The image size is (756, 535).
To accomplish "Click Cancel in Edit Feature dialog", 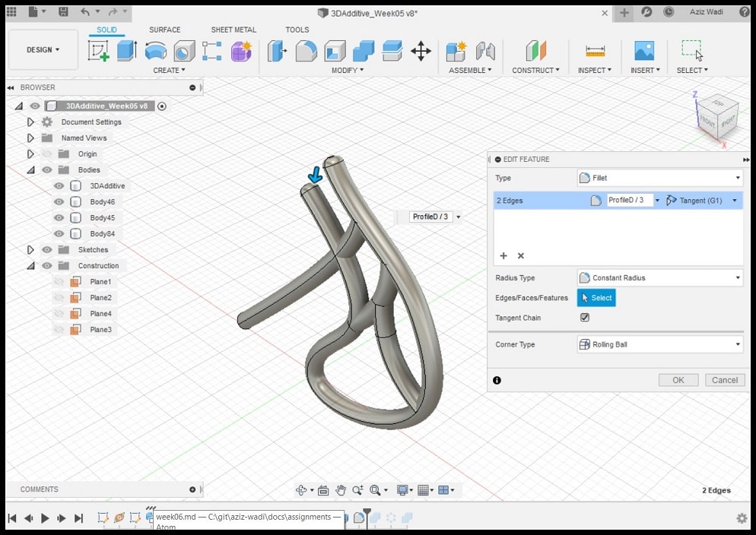I will (x=724, y=380).
